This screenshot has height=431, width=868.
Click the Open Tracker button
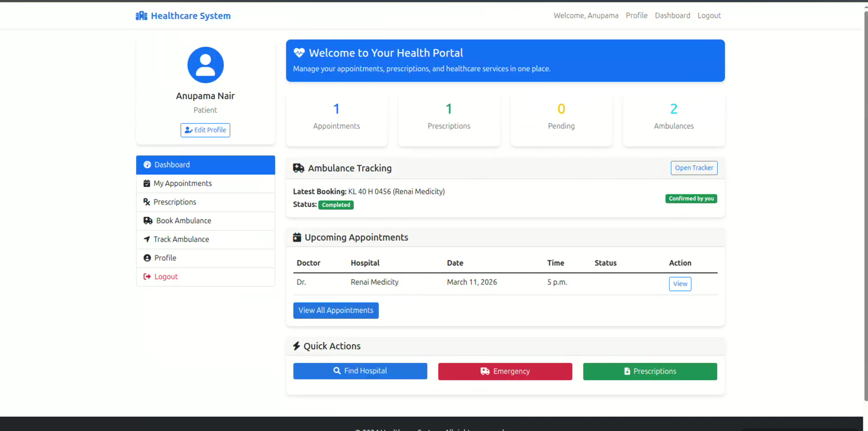tap(694, 168)
